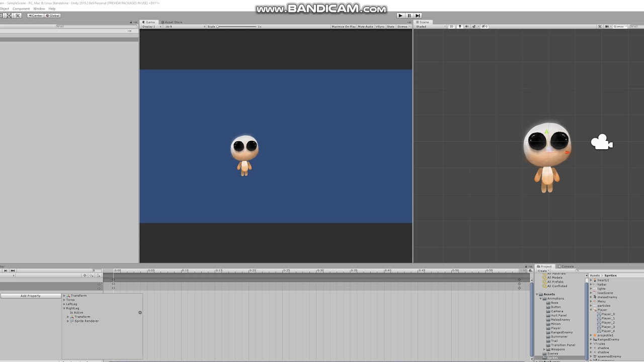Adjust the Game view Scale slider
Viewport: 644px width, 362px height.
pyautogui.click(x=236, y=27)
